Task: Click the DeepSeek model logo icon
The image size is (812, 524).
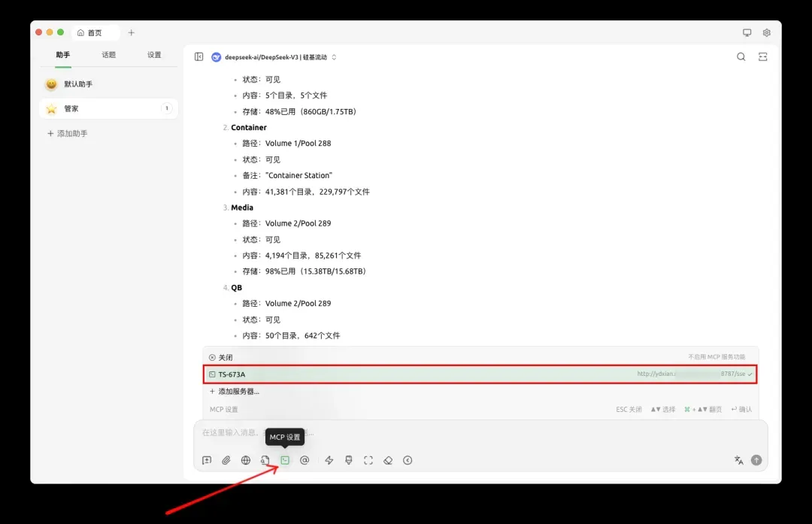Action: click(217, 57)
